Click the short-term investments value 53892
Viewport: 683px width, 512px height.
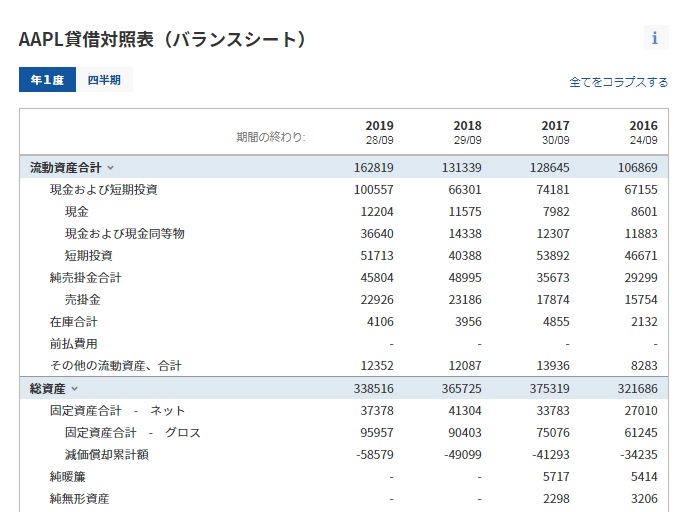point(553,256)
